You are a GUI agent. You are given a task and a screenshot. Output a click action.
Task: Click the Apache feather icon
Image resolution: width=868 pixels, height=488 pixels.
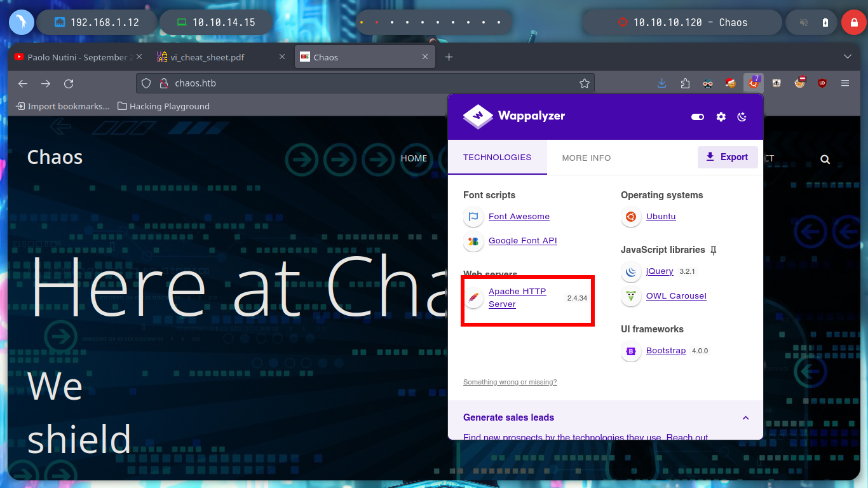tap(473, 297)
